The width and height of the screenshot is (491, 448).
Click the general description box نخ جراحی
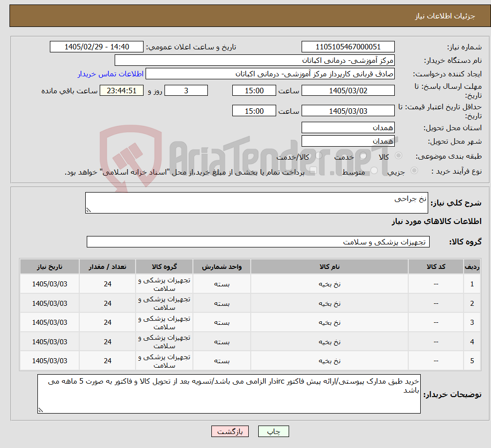pos(256,203)
